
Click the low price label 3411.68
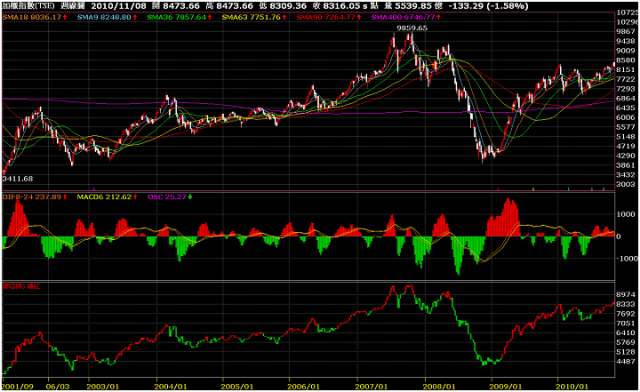coord(18,178)
